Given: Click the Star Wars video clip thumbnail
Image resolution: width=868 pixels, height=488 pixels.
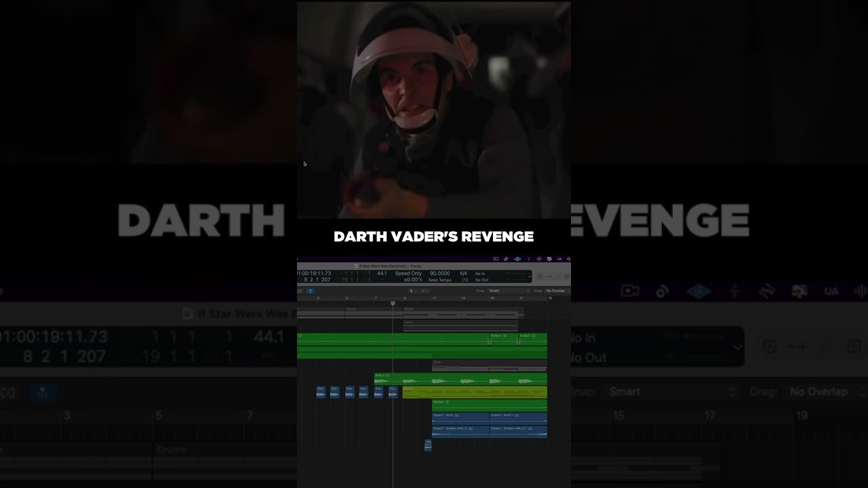Looking at the screenshot, I should tap(434, 110).
